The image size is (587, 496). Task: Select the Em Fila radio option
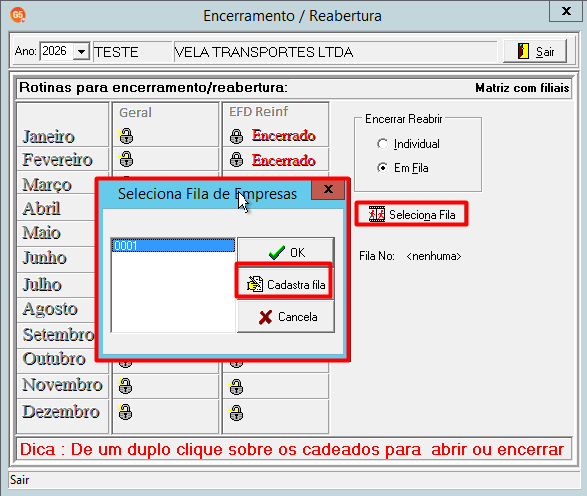[382, 168]
